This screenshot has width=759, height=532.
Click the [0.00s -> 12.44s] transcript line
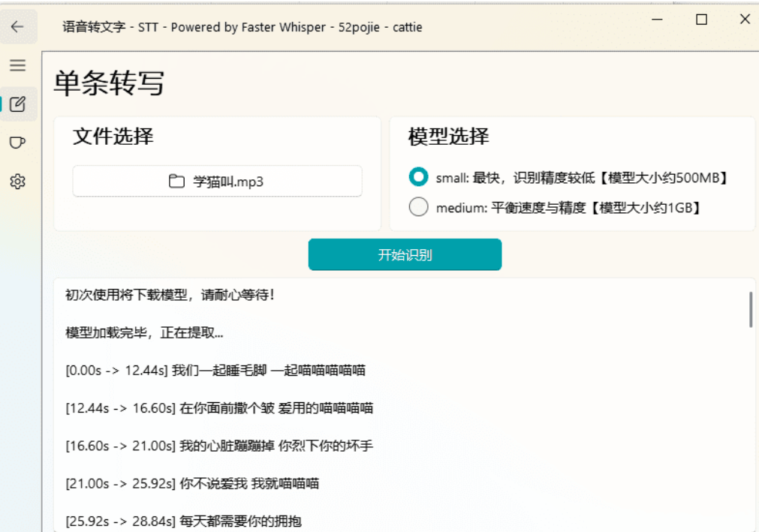(215, 371)
